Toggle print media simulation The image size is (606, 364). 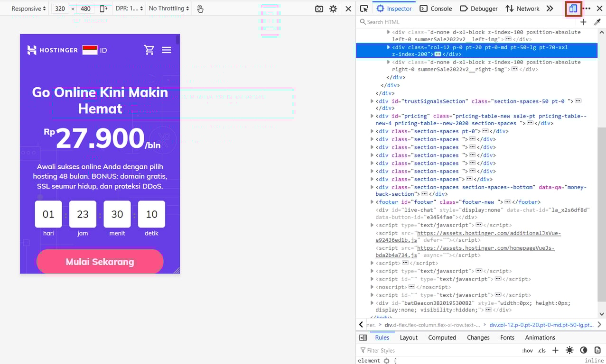click(597, 350)
